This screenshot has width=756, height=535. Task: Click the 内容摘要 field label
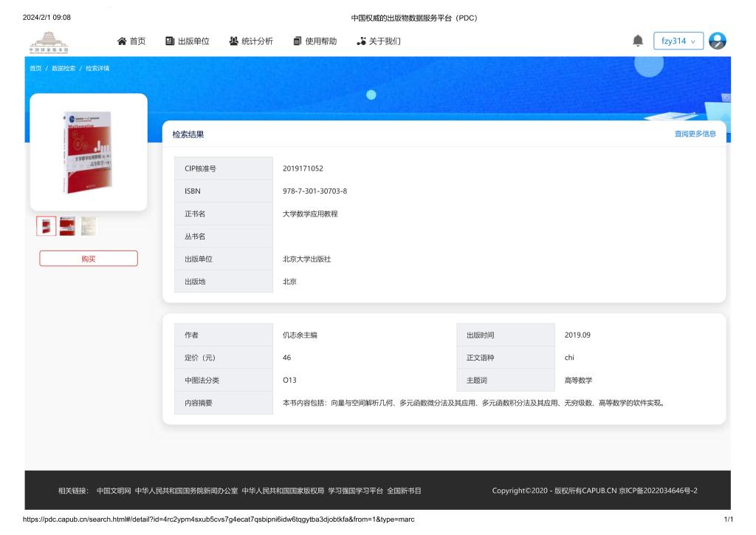click(x=198, y=403)
